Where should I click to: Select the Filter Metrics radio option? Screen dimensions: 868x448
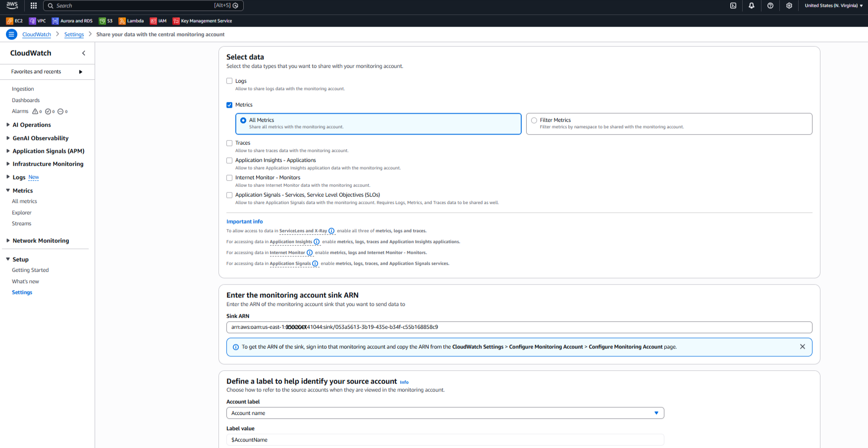point(534,120)
